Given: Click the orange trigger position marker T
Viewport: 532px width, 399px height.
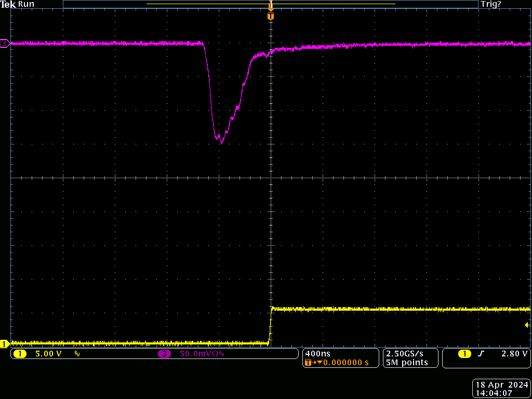Looking at the screenshot, I should click(270, 16).
